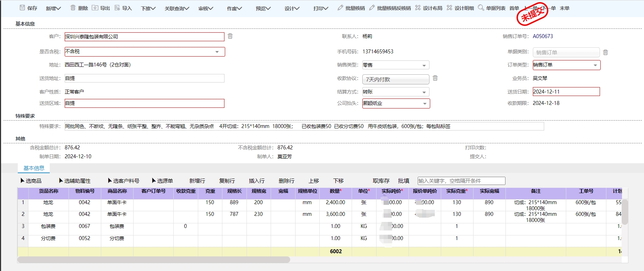Click the Delete (删除) trash icon in toolbar

coord(73,8)
